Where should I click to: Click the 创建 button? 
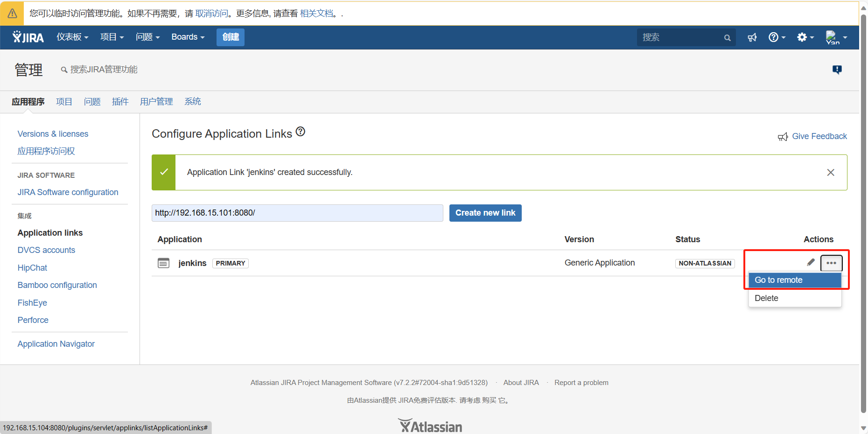(231, 37)
